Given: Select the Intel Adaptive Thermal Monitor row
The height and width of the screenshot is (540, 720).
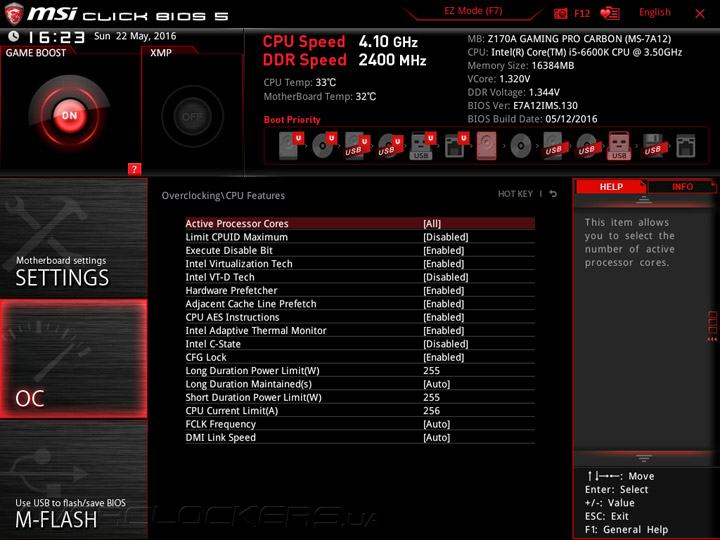Looking at the screenshot, I should tap(360, 331).
